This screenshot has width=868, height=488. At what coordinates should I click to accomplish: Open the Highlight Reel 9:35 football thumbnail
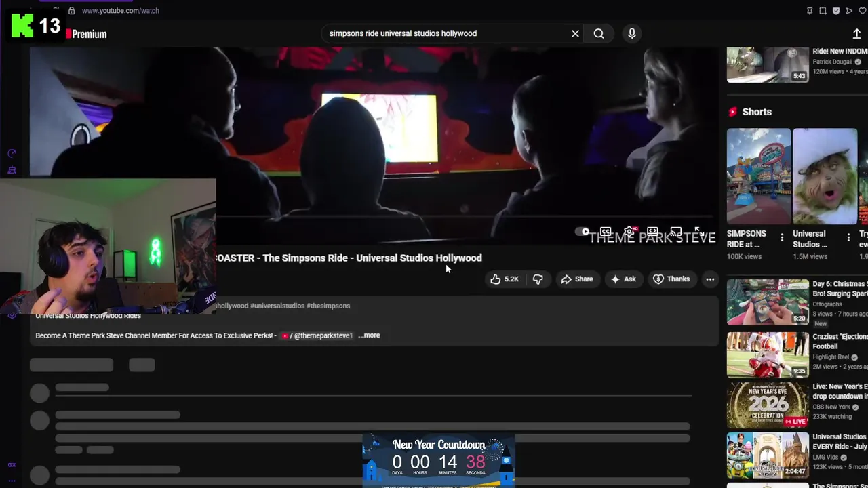click(768, 354)
